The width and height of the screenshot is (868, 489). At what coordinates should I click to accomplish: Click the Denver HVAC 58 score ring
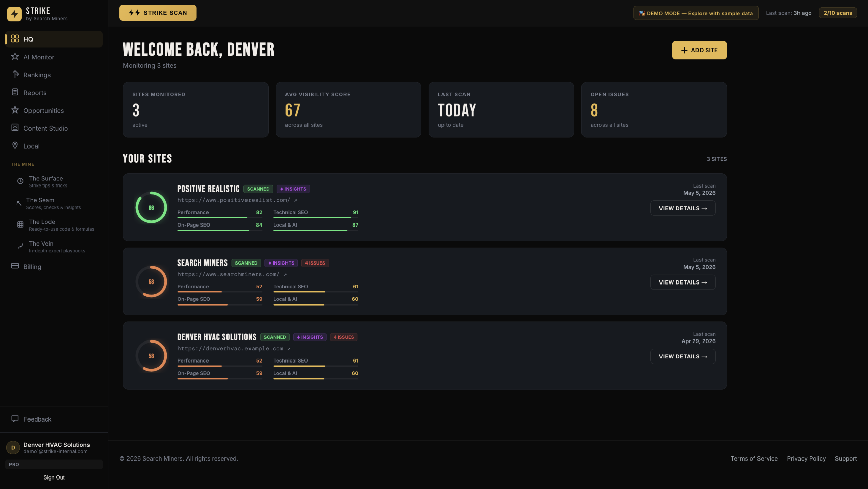[x=151, y=356]
